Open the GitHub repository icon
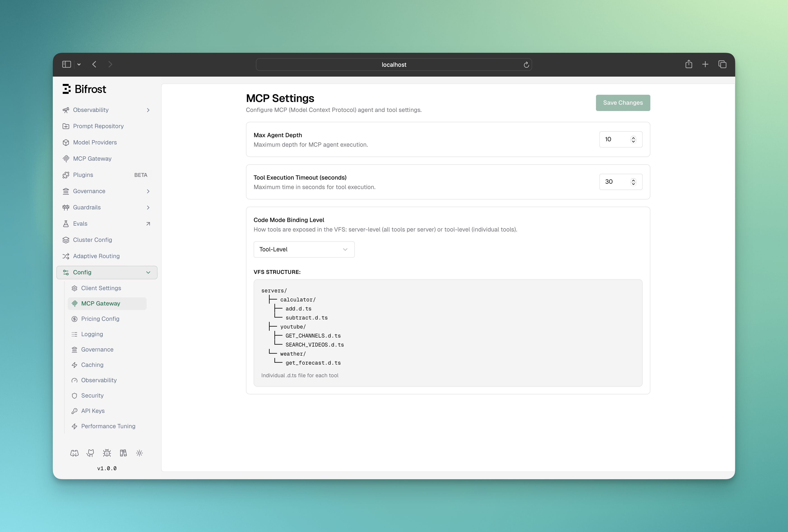 90,453
